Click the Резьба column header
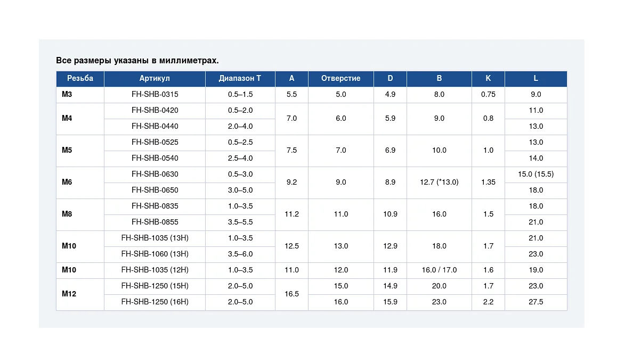The image size is (633, 364). click(x=80, y=79)
